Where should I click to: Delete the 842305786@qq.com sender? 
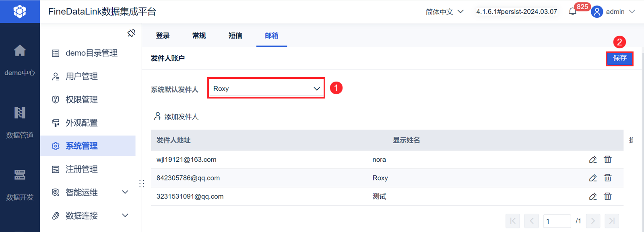608,178
